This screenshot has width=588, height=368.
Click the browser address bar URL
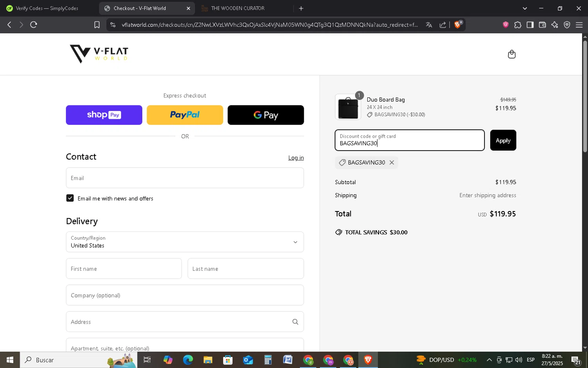click(270, 25)
